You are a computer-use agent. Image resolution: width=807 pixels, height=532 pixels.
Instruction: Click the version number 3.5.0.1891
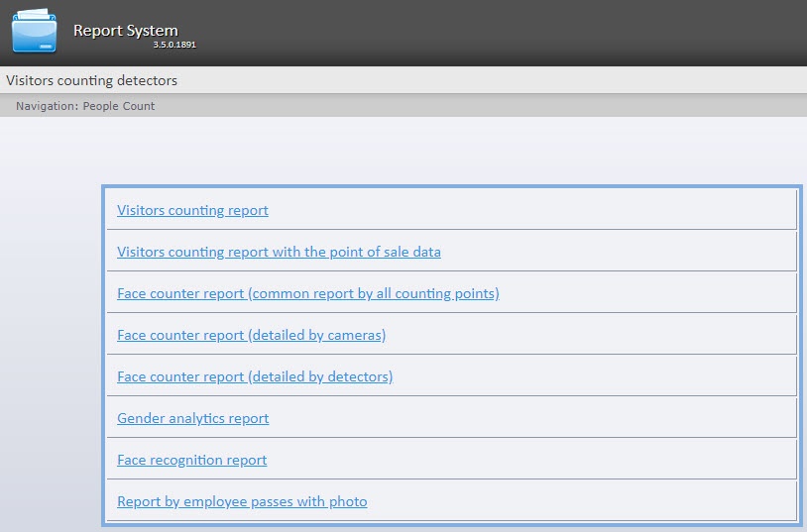pyautogui.click(x=173, y=46)
